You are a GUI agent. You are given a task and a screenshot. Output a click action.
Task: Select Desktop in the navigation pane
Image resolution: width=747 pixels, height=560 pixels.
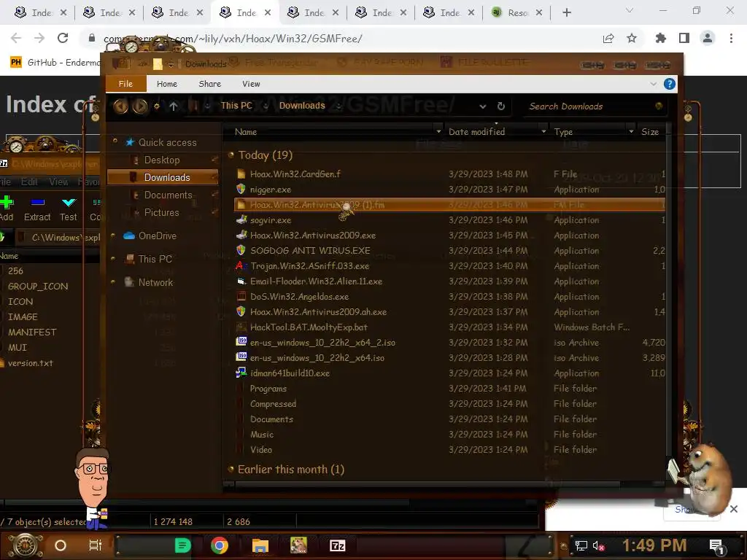[162, 160]
